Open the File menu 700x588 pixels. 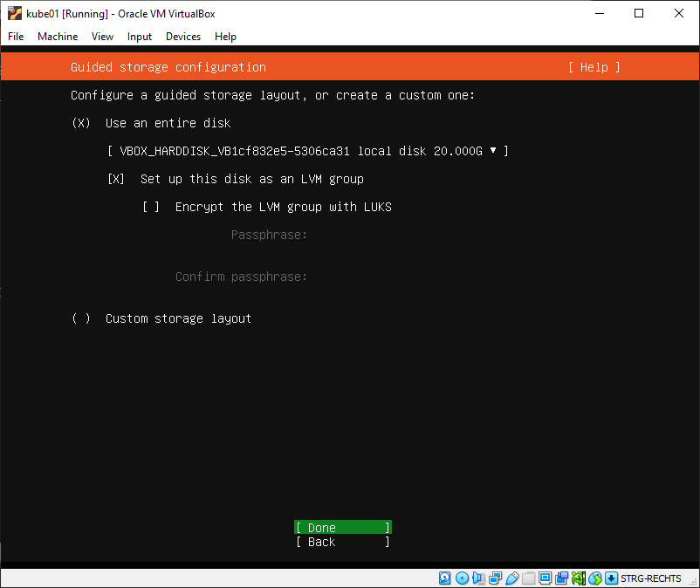point(16,37)
